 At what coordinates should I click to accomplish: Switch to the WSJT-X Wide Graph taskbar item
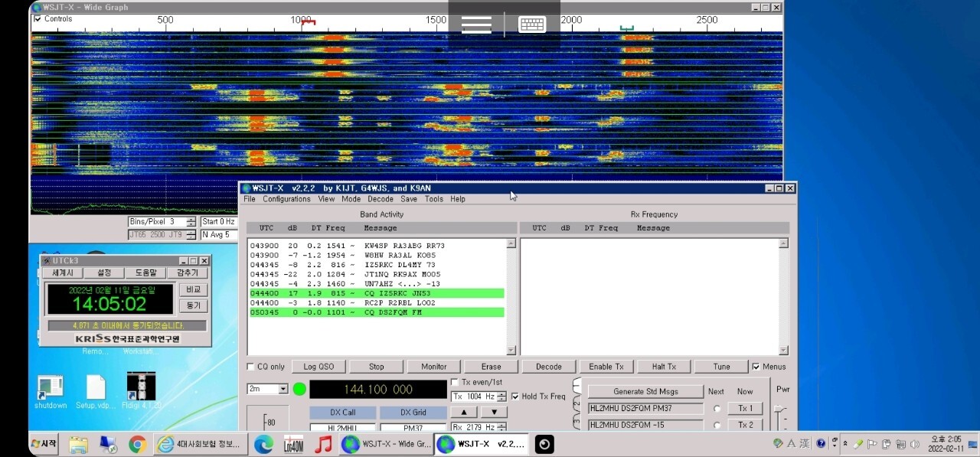click(387, 444)
